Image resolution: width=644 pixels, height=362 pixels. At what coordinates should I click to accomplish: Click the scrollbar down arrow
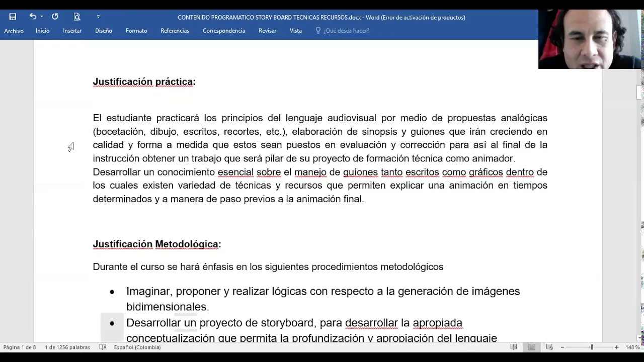click(640, 338)
